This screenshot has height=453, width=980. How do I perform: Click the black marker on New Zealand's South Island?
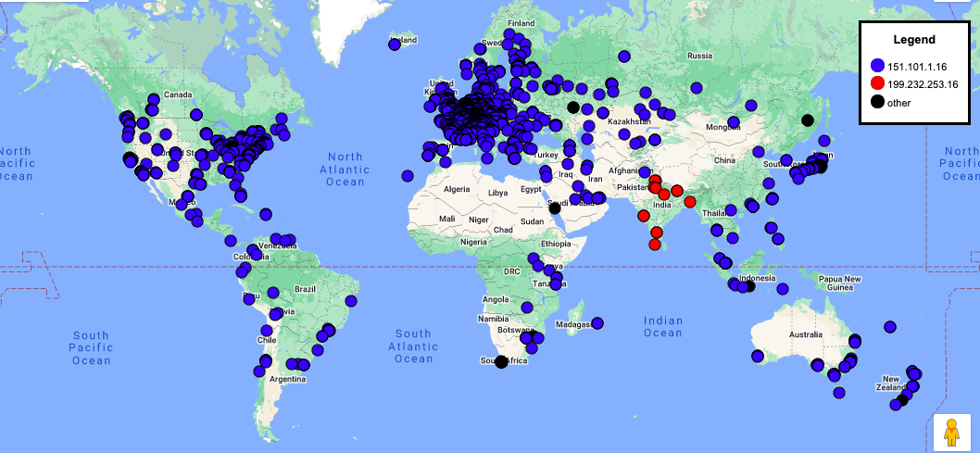[x=902, y=400]
